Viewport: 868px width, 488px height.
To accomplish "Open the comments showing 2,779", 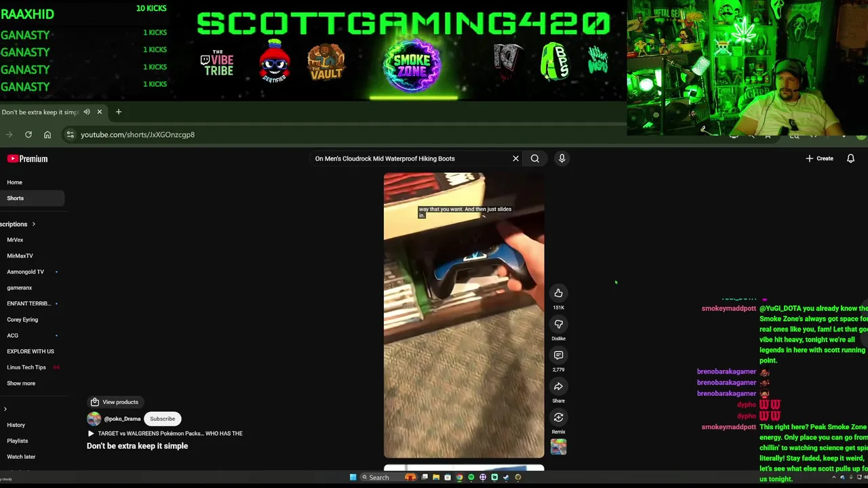I will [558, 355].
